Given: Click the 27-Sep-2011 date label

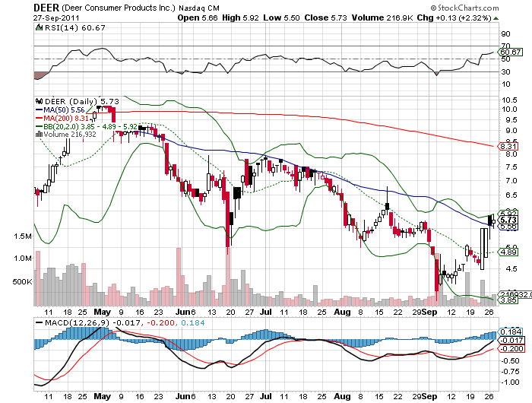Looking at the screenshot, I should tap(56, 18).
